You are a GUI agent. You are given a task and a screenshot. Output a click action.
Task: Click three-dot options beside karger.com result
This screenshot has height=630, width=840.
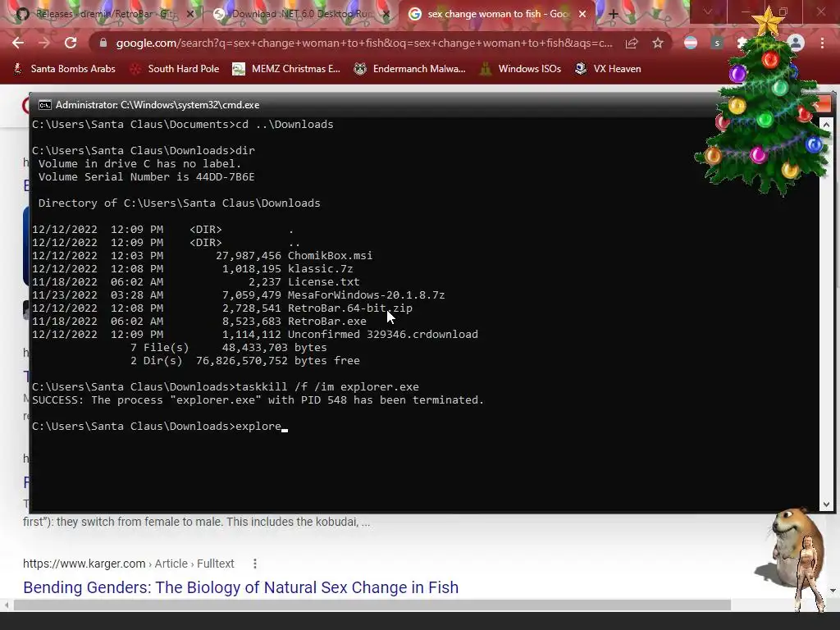tap(255, 564)
